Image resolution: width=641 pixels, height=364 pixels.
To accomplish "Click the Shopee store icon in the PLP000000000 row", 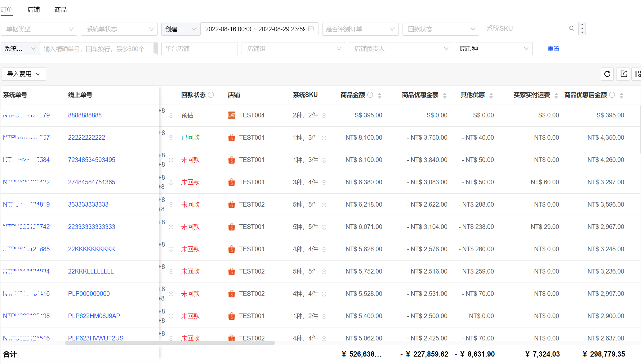I will 232,294.
